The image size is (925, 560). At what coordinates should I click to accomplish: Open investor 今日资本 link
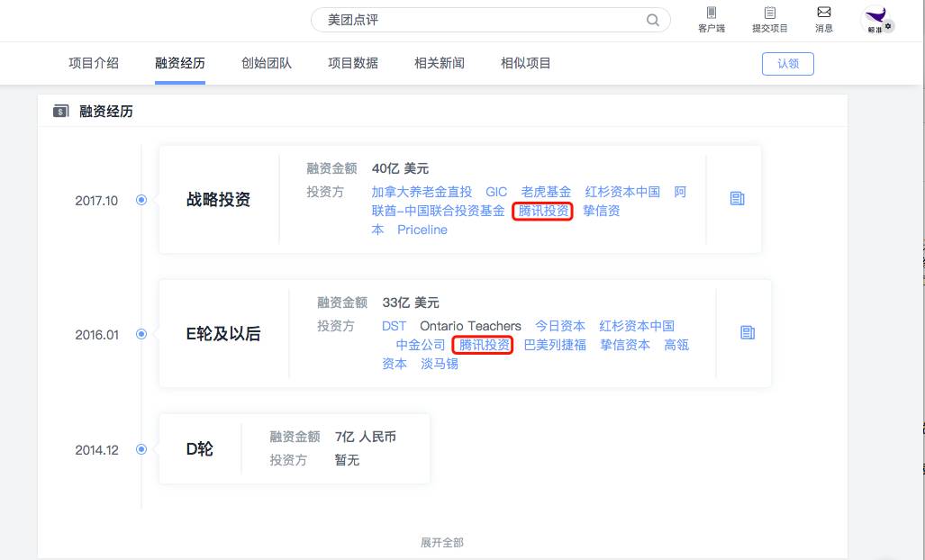coord(560,326)
